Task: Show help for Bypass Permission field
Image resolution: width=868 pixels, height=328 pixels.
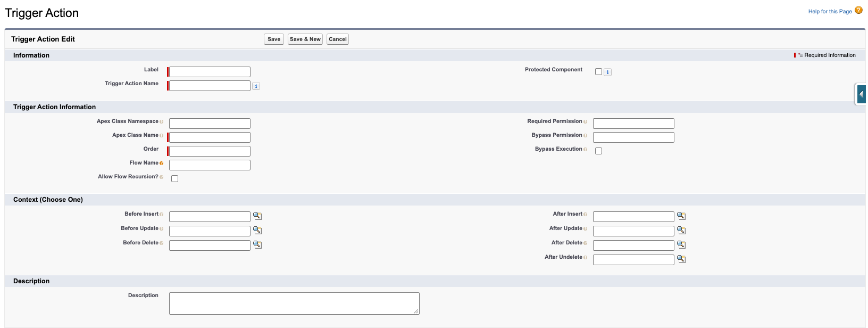Action: point(586,136)
